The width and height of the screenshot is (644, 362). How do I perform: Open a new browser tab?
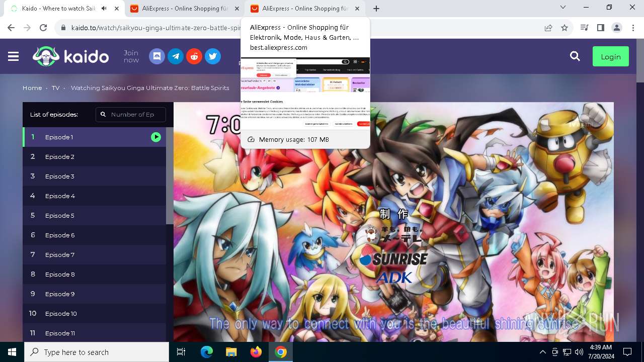(376, 9)
